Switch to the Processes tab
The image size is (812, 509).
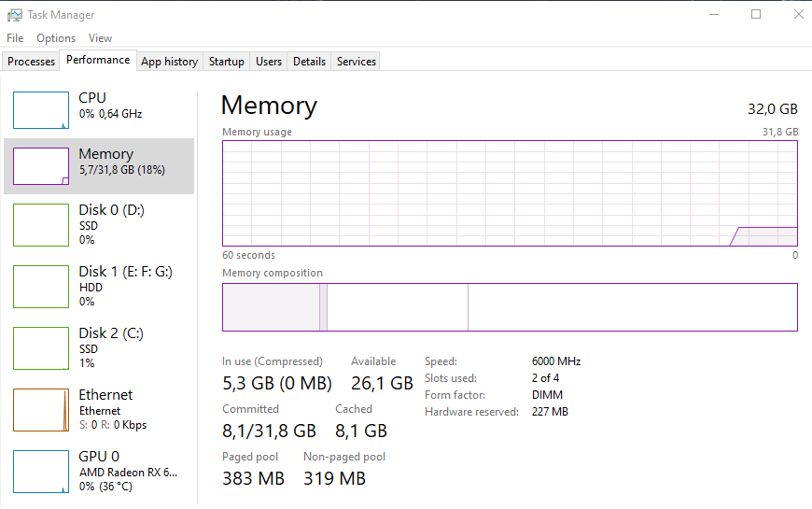point(31,61)
